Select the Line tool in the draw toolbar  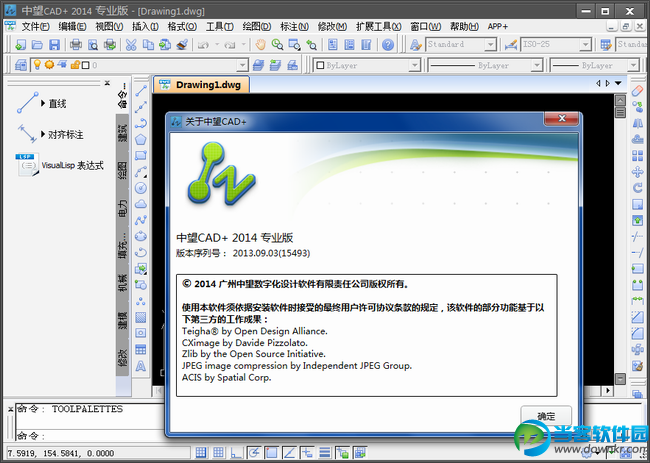pos(141,90)
